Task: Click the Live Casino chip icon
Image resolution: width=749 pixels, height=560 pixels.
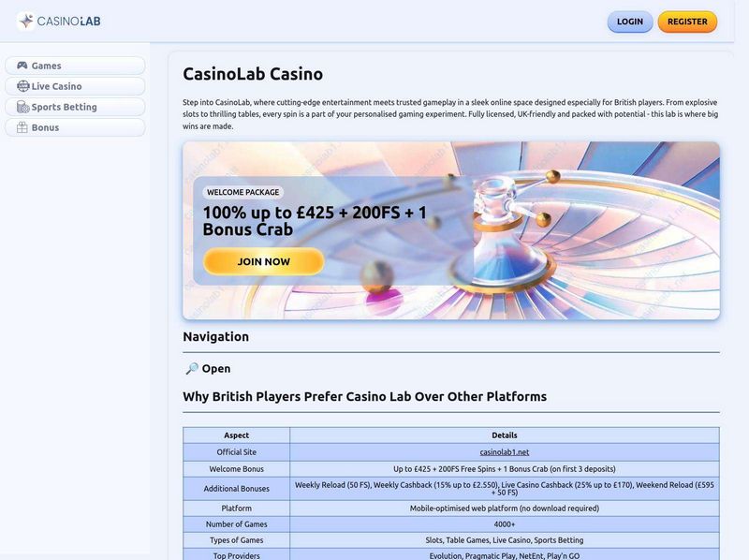Action: pos(22,86)
